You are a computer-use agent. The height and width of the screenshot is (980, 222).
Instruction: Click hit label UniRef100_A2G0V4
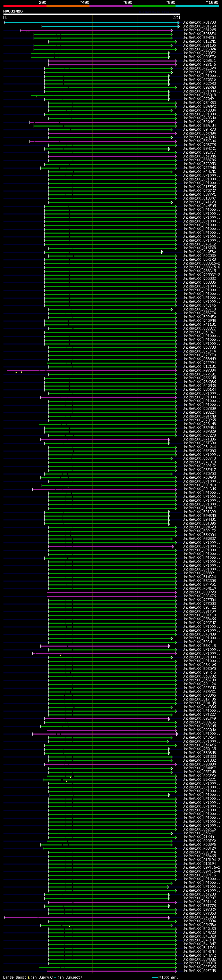[x=199, y=49]
